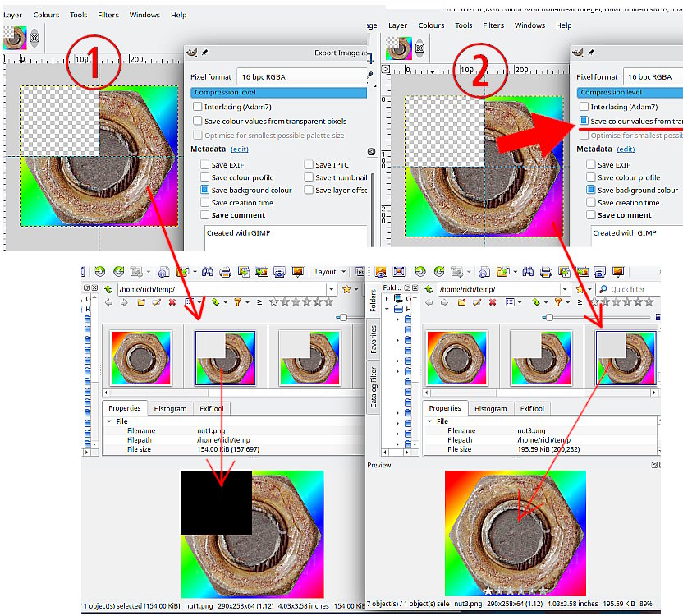Rotate left in the nut1.png browser toolbar
This screenshot has width=683, height=616.
pos(100,272)
